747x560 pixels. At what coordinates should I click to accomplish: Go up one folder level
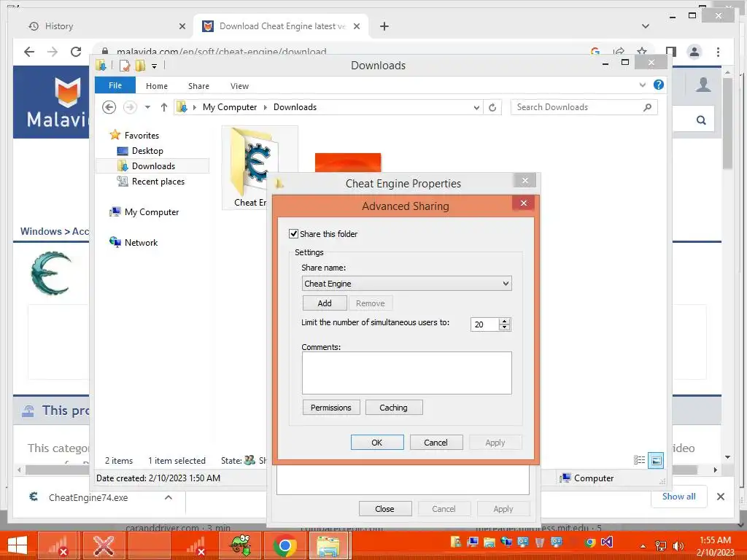(164, 107)
